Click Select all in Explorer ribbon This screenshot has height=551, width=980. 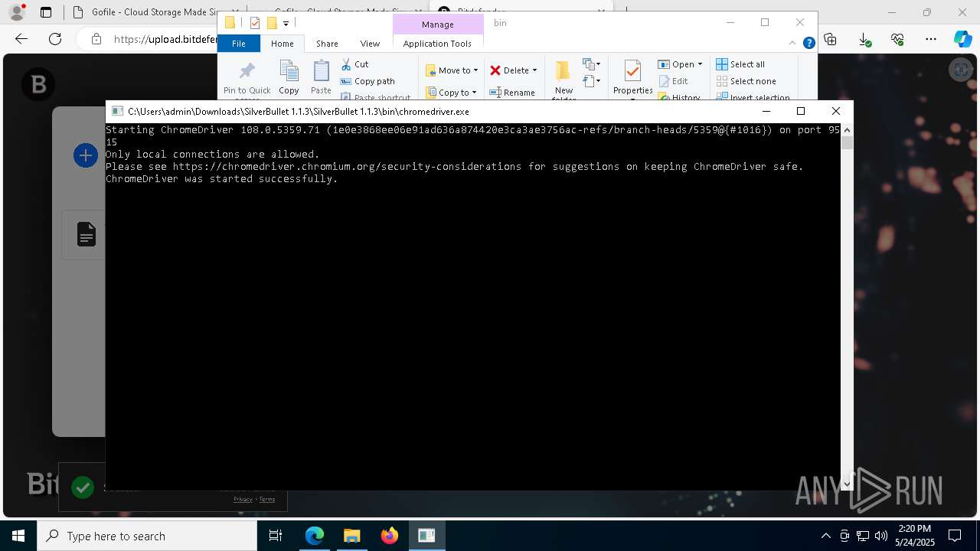click(740, 64)
